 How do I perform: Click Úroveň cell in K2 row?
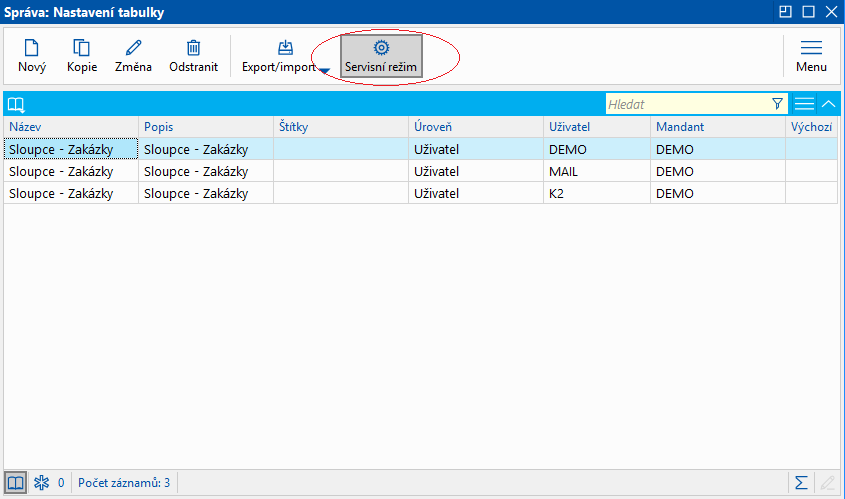click(476, 193)
